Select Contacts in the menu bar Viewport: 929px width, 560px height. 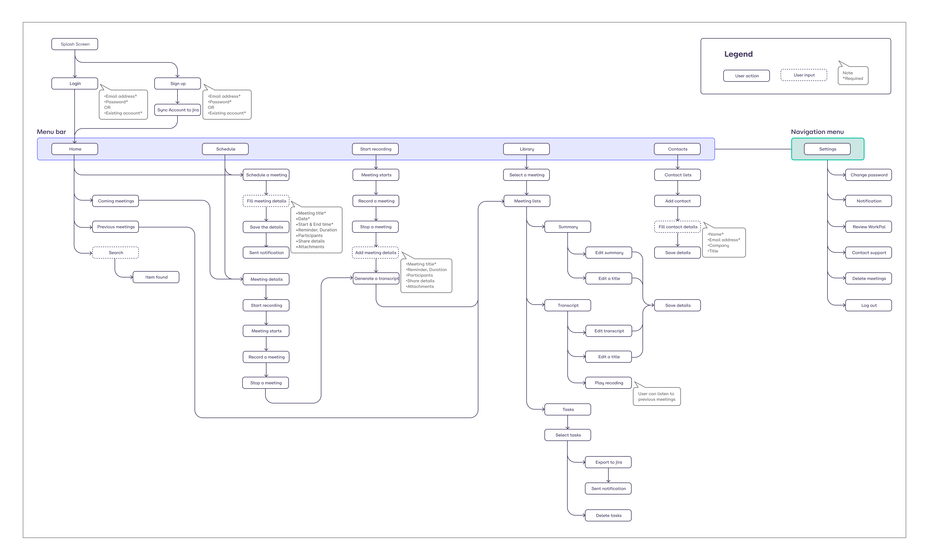(x=677, y=149)
